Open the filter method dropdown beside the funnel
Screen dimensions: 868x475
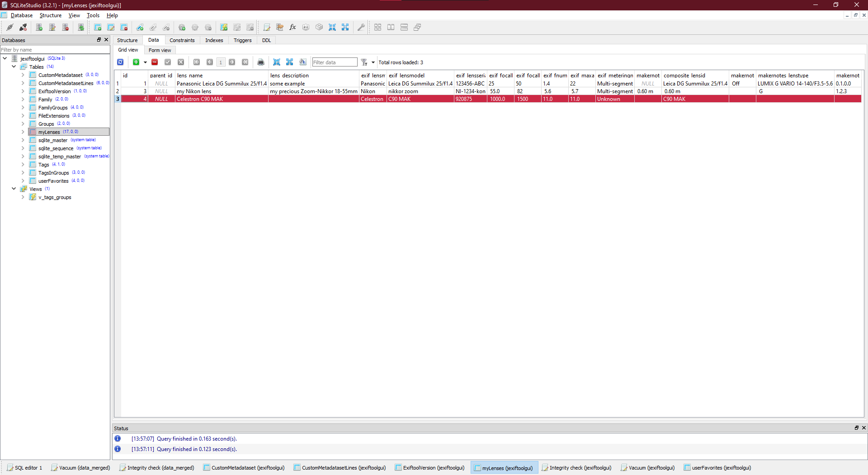click(372, 62)
